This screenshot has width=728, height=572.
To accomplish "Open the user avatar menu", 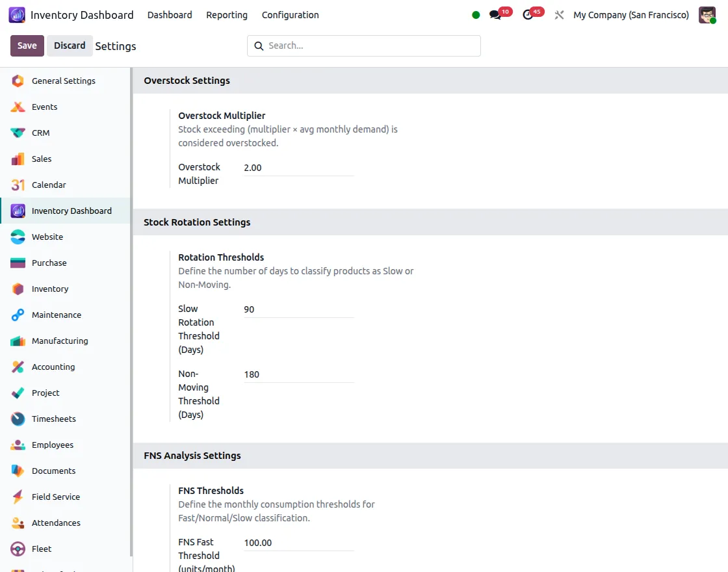I will (707, 14).
